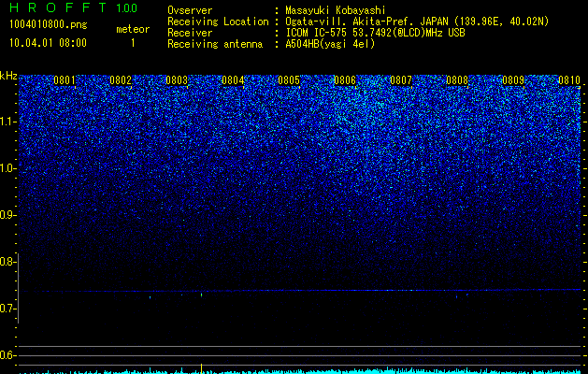
Task: Click the 0805 time marker
Action: click(x=289, y=80)
